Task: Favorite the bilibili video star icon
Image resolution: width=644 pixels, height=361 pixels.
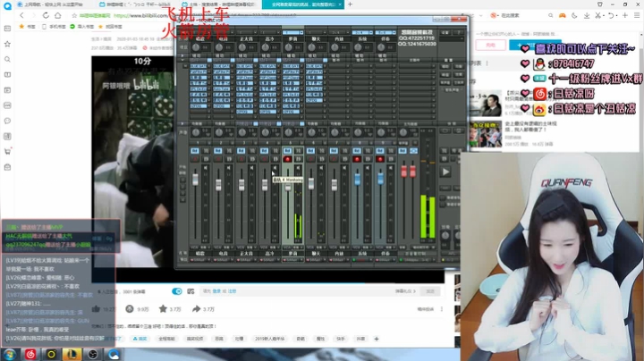Action: [x=163, y=308]
